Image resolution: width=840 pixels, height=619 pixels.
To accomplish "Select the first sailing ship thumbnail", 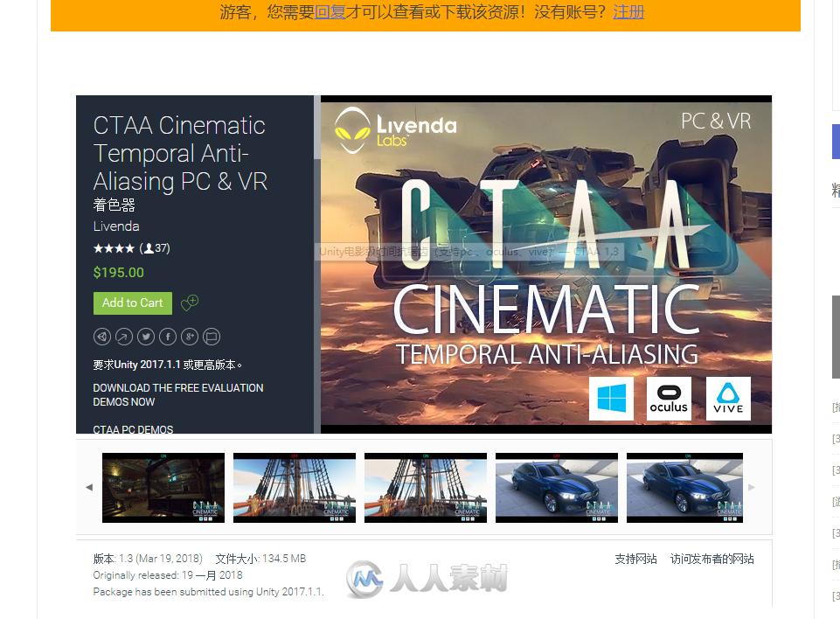I will [295, 488].
